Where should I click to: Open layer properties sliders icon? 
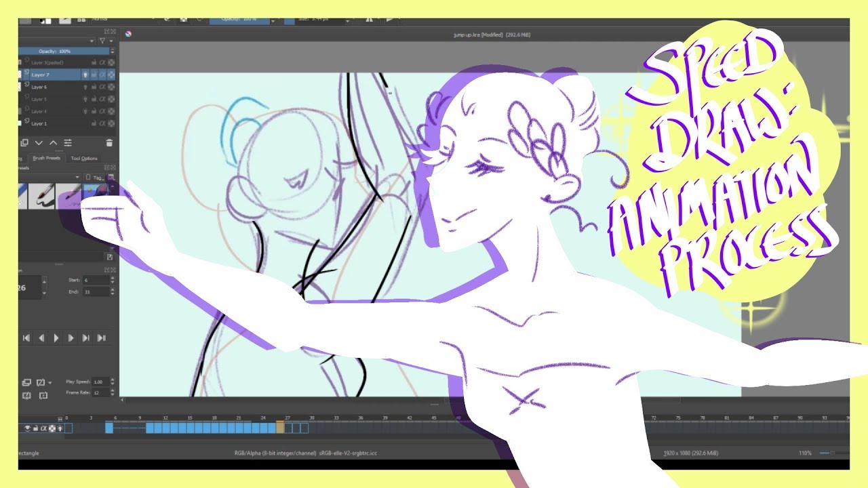pyautogui.click(x=68, y=143)
